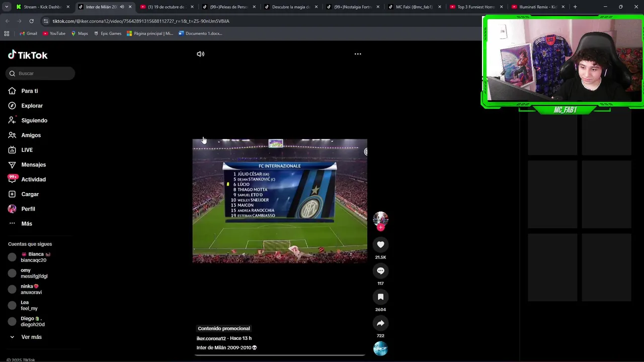Open comments via the speech bubble icon
Image resolution: width=644 pixels, height=362 pixels.
click(x=380, y=271)
